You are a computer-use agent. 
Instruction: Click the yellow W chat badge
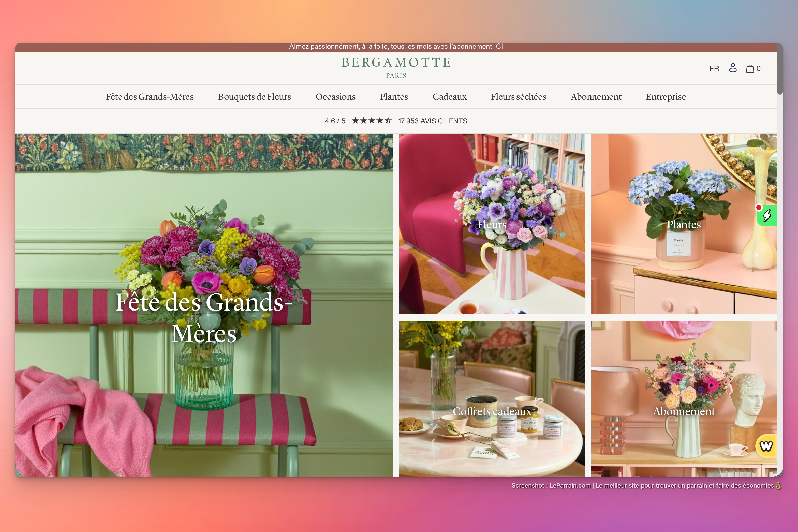[x=766, y=446]
